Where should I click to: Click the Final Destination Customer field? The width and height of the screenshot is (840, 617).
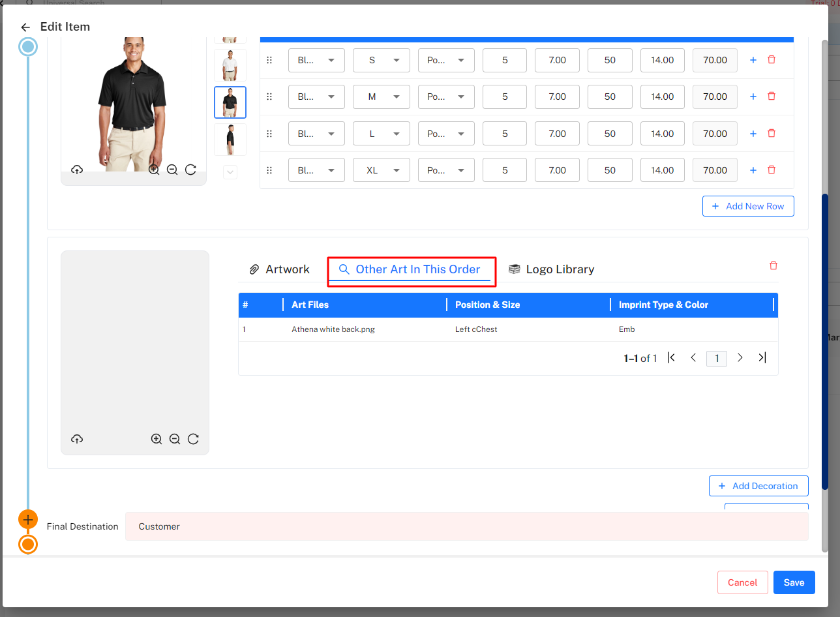467,526
